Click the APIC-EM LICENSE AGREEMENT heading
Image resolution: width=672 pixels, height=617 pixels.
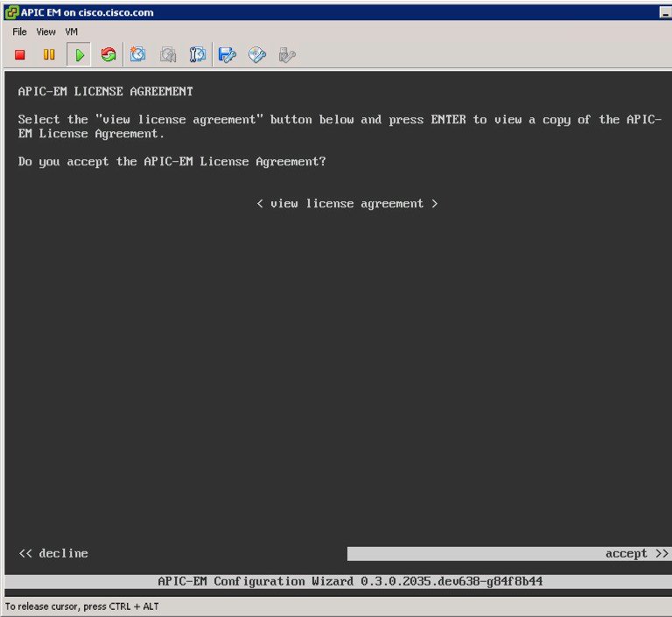point(105,91)
